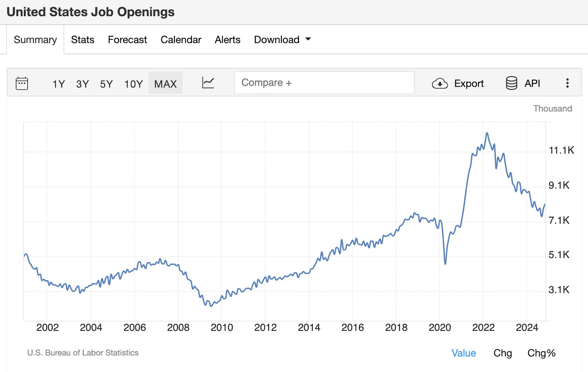Switch to the Stats tab
This screenshot has width=588, height=372.
83,40
